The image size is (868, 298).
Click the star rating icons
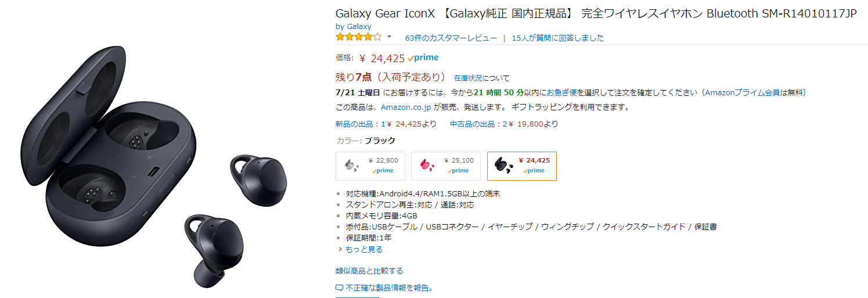click(358, 37)
